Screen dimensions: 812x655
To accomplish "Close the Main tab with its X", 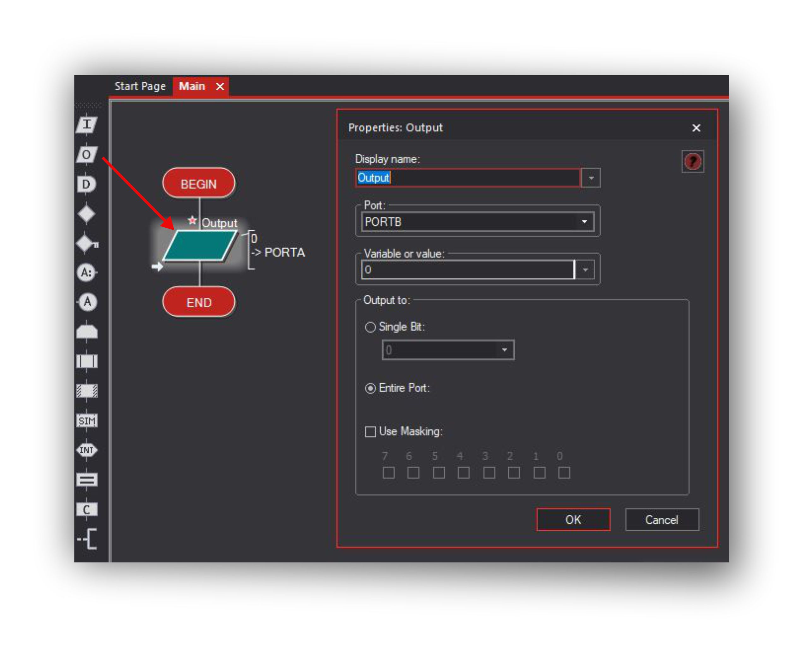I will pos(220,87).
